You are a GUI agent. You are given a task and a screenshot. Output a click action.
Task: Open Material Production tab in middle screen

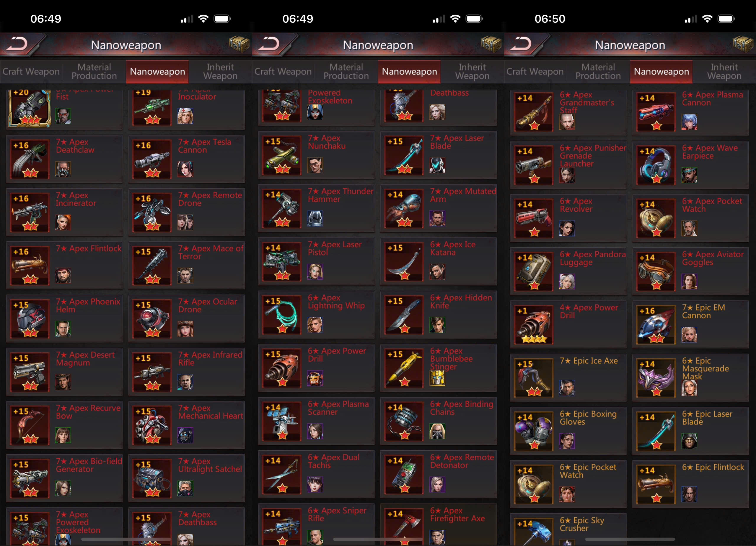[x=346, y=72]
